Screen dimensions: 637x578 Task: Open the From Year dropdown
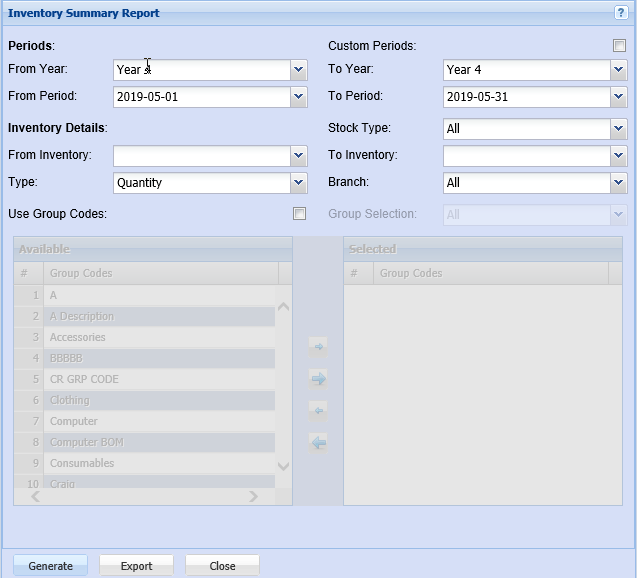pyautogui.click(x=298, y=70)
